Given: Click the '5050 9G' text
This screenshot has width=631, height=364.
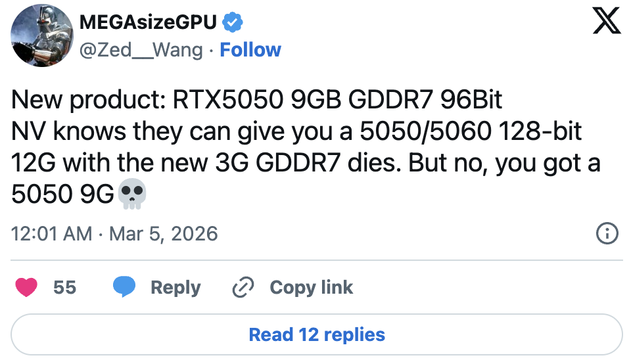Looking at the screenshot, I should [63, 194].
